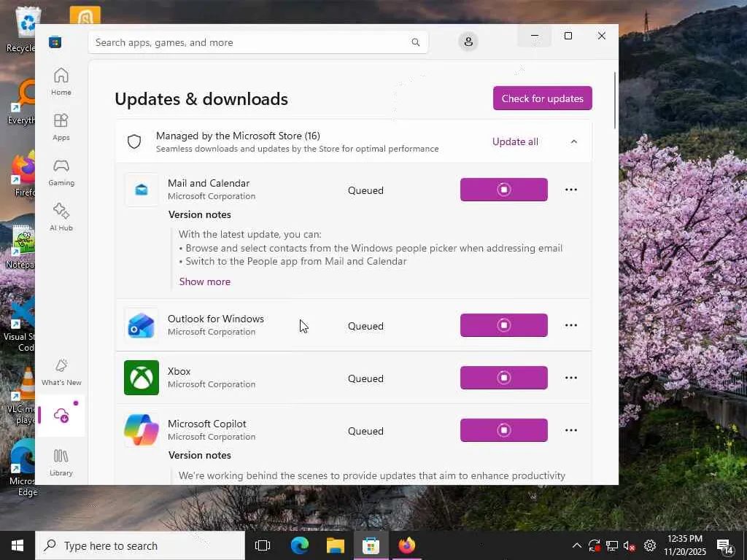Click the network tray icon

pyautogui.click(x=612, y=545)
